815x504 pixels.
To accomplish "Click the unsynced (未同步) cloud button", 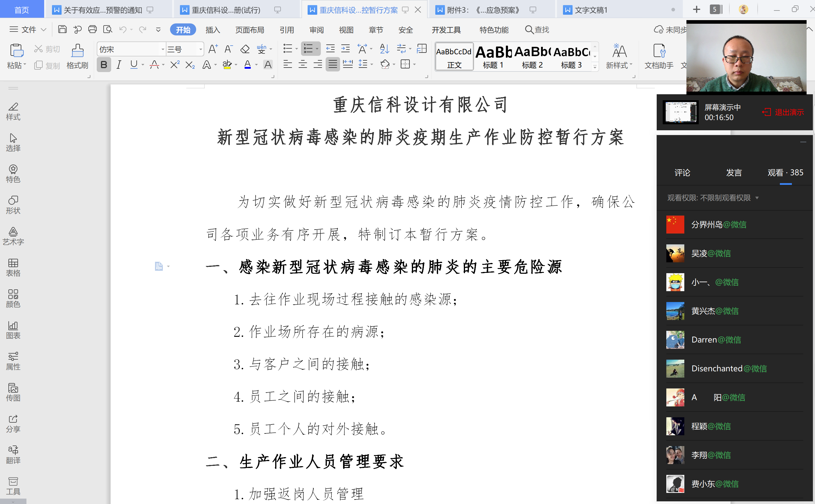I will pos(670,30).
